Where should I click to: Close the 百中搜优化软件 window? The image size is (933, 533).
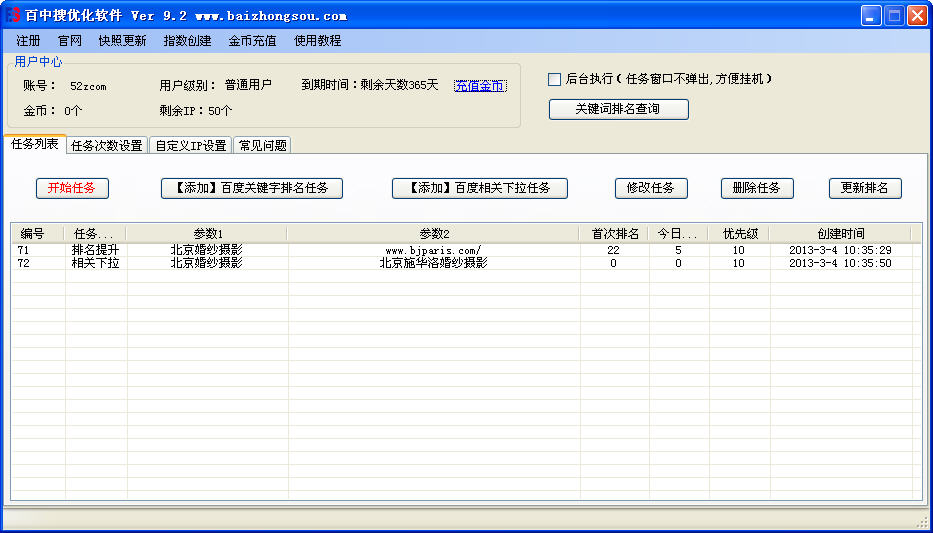tap(916, 16)
